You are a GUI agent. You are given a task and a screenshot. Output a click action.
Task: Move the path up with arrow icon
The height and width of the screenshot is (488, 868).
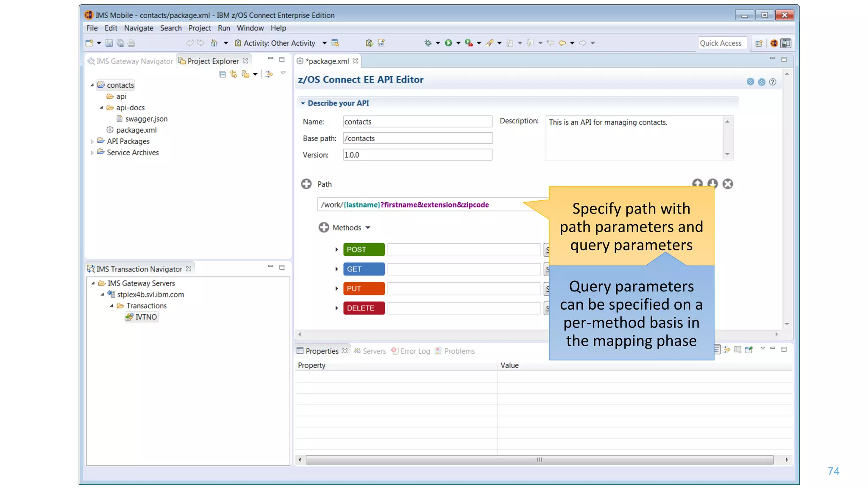pos(697,183)
